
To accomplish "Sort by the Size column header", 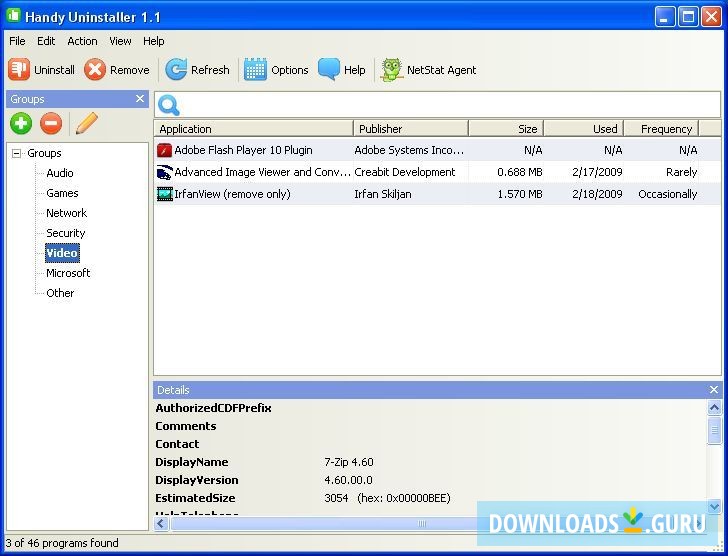I will click(506, 129).
